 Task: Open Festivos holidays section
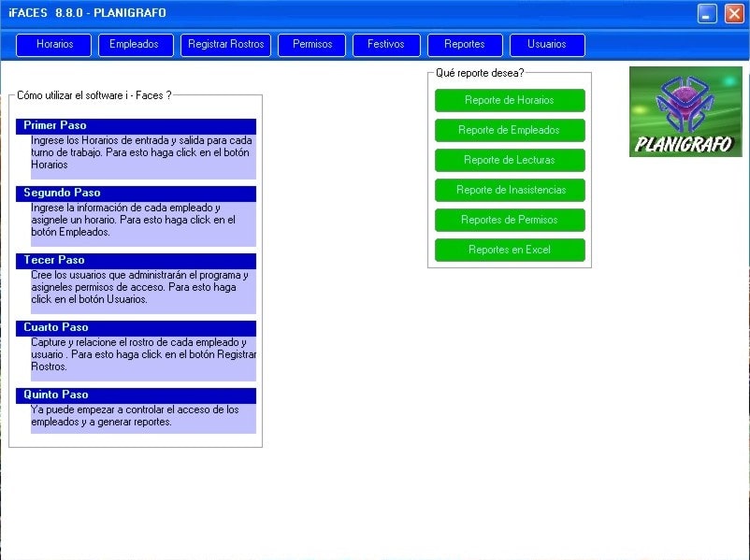(386, 45)
